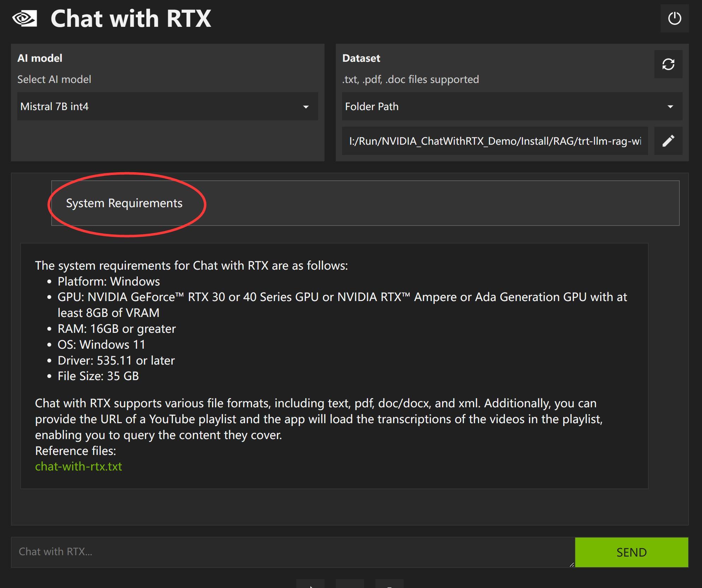The width and height of the screenshot is (702, 588).
Task: Refresh the dataset with the reload icon
Action: pyautogui.click(x=668, y=64)
